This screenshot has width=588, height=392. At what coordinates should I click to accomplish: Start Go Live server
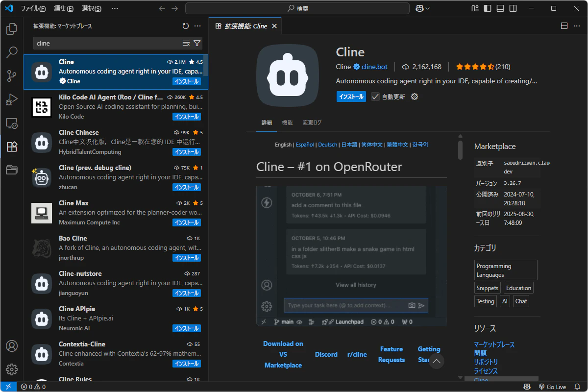(552, 387)
